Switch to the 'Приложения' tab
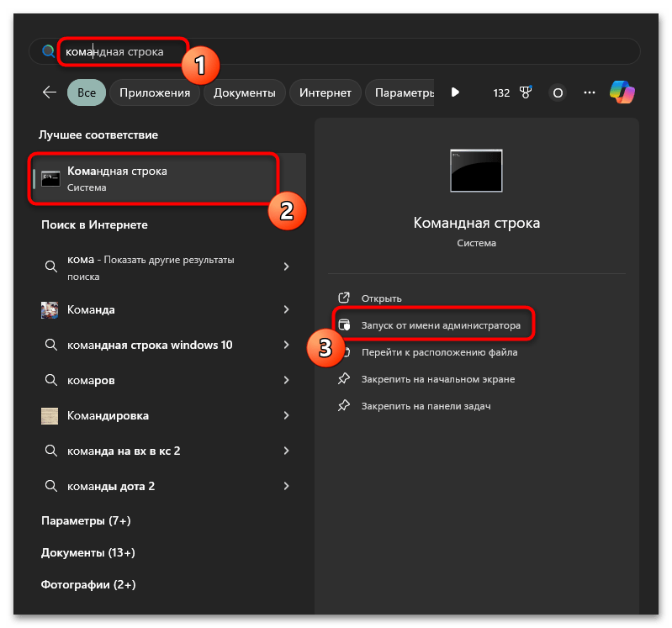Image resolution: width=672 pixels, height=628 pixels. (155, 92)
